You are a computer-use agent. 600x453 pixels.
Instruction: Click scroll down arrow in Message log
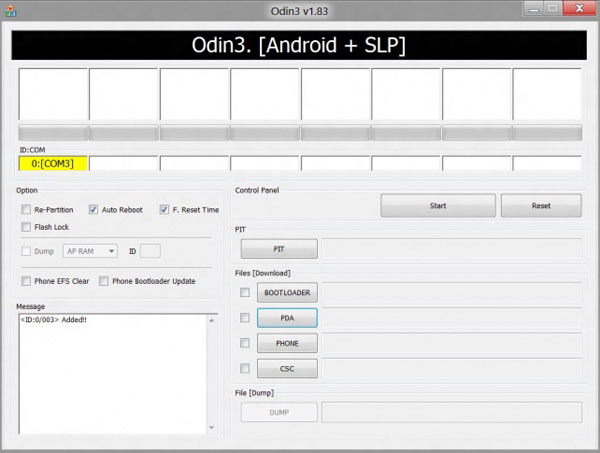click(212, 427)
